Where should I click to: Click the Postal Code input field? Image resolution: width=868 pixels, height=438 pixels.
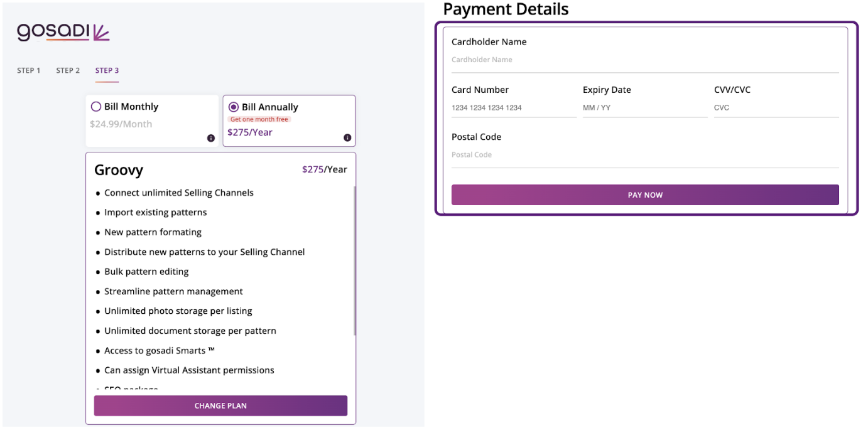(x=645, y=154)
